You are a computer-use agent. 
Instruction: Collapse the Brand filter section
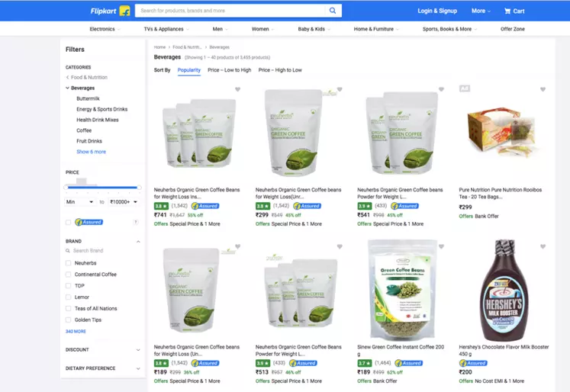138,242
